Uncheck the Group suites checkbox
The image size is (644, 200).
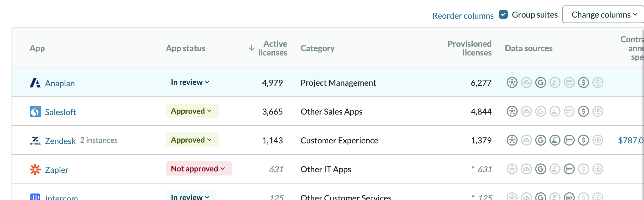coord(503,14)
